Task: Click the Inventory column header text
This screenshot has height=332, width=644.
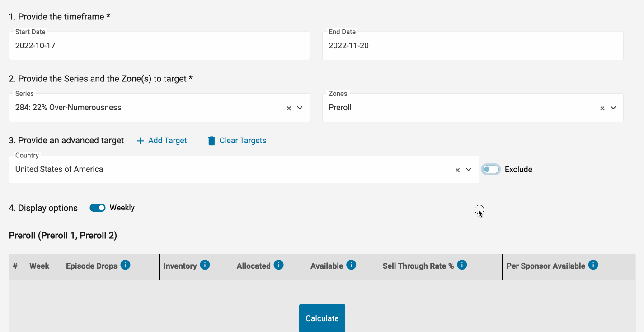Action: [x=180, y=266]
